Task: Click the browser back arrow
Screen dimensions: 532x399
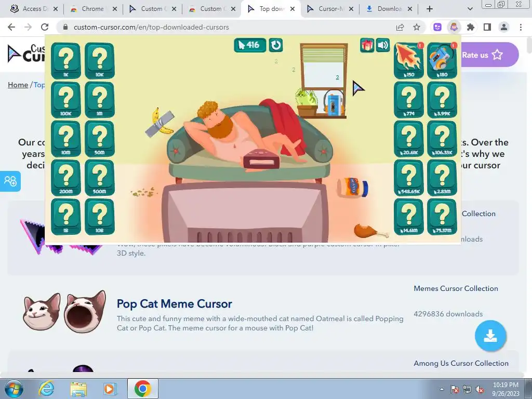Action: coord(11,27)
